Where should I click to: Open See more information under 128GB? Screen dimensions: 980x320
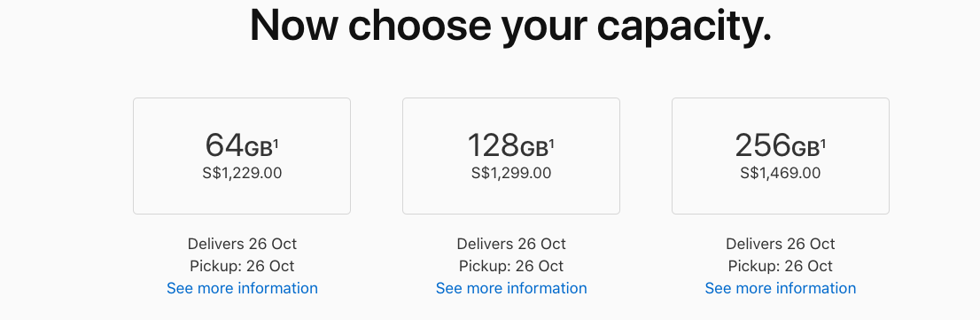511,288
